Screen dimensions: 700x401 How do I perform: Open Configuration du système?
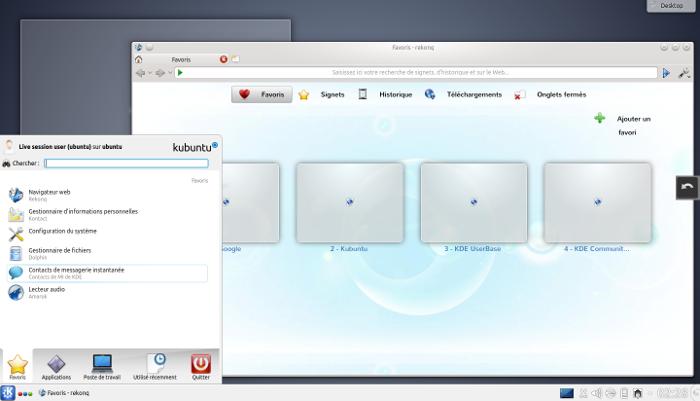107,234
